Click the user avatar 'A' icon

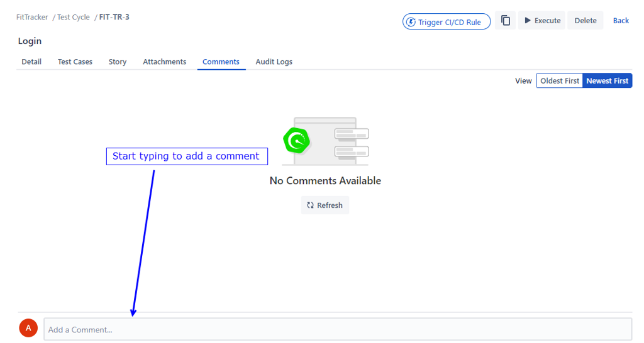tap(28, 328)
